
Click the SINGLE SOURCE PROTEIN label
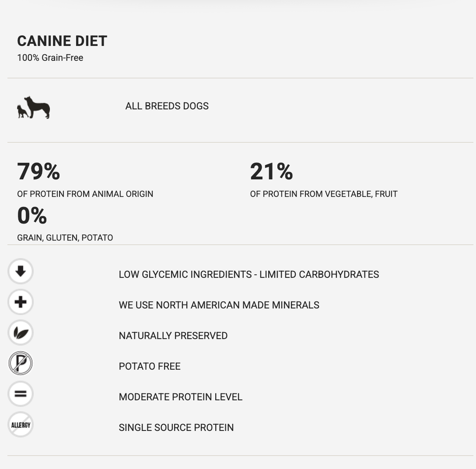pyautogui.click(x=176, y=428)
